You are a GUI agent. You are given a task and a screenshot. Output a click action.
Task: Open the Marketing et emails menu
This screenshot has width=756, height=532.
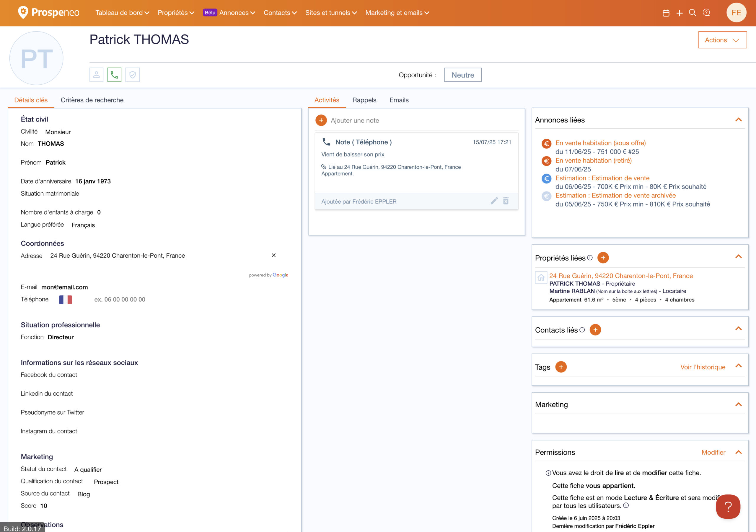click(x=397, y=13)
